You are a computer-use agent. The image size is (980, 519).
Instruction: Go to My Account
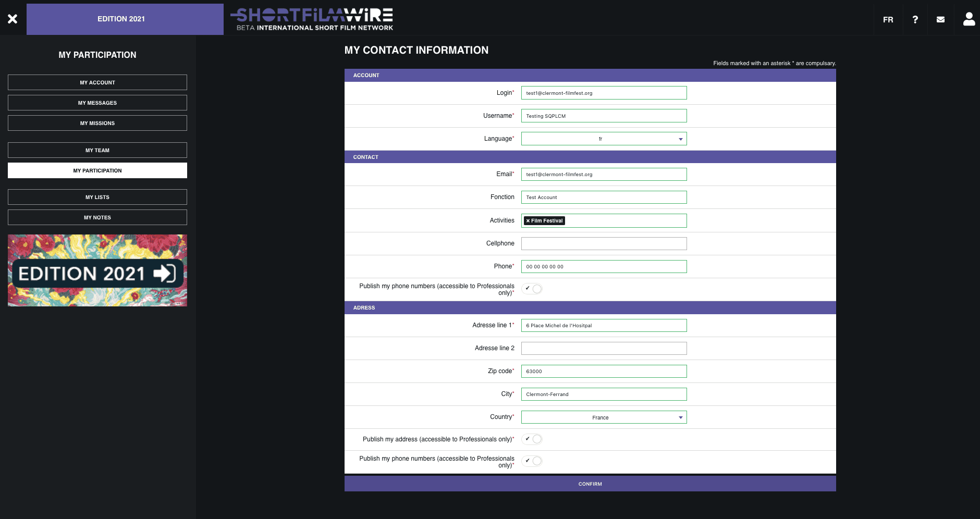(x=97, y=82)
